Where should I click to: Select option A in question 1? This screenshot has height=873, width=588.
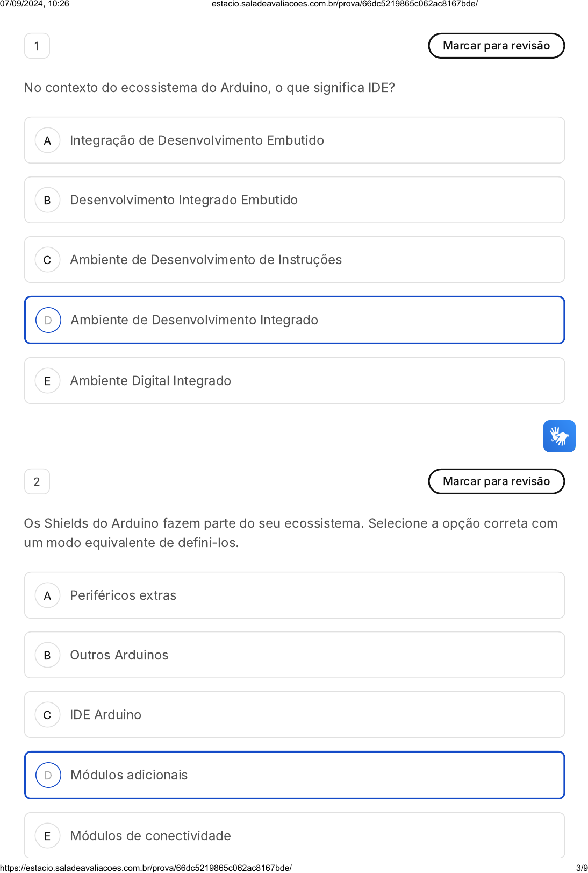294,140
